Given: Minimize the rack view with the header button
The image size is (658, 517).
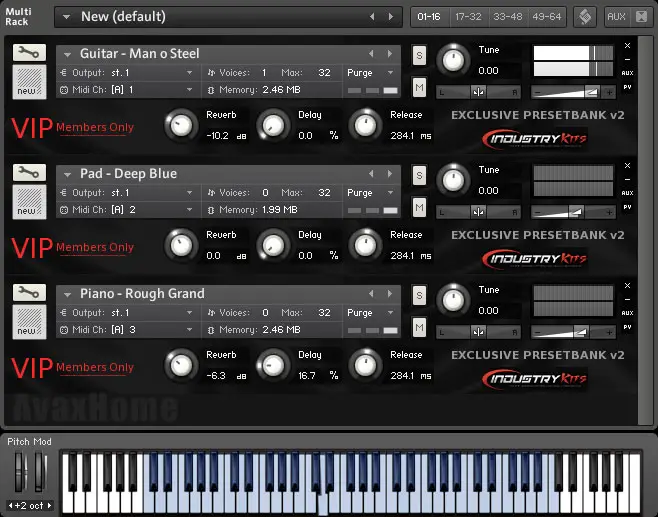Looking at the screenshot, I should (x=642, y=17).
